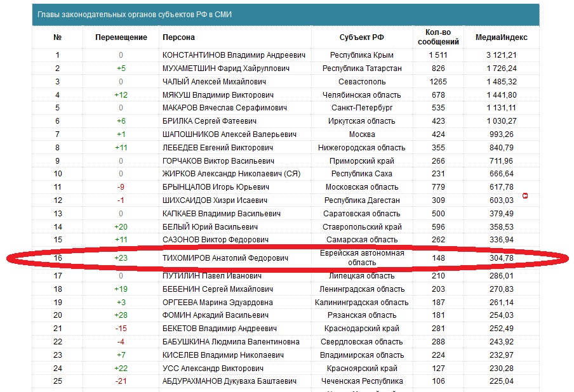The height and width of the screenshot is (392, 574).
Task: Select the cell 'Республика Саха'
Action: pyautogui.click(x=362, y=174)
